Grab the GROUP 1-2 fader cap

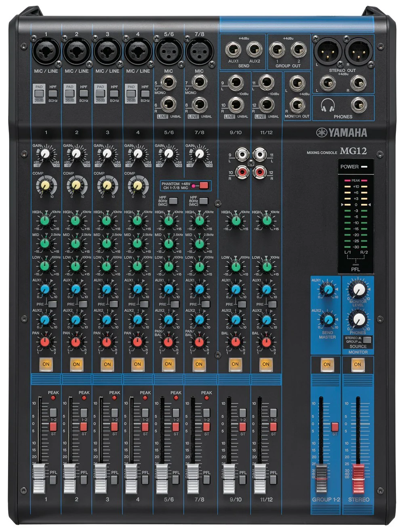321,478
